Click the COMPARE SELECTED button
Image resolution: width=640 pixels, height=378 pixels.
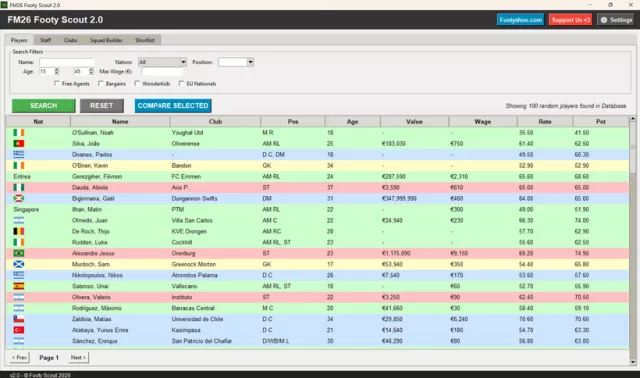pyautogui.click(x=173, y=106)
